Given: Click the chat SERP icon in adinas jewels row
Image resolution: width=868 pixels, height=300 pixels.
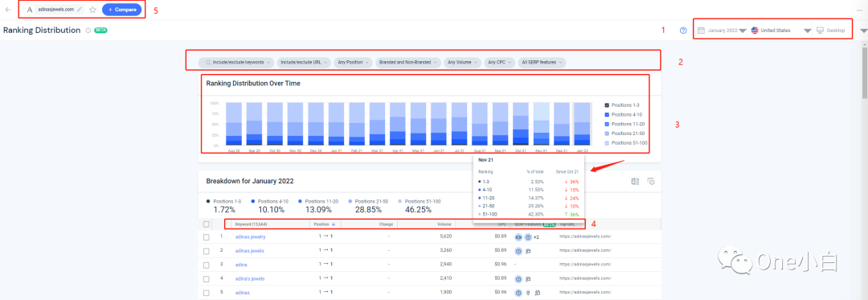Looking at the screenshot, I should click(x=529, y=251).
